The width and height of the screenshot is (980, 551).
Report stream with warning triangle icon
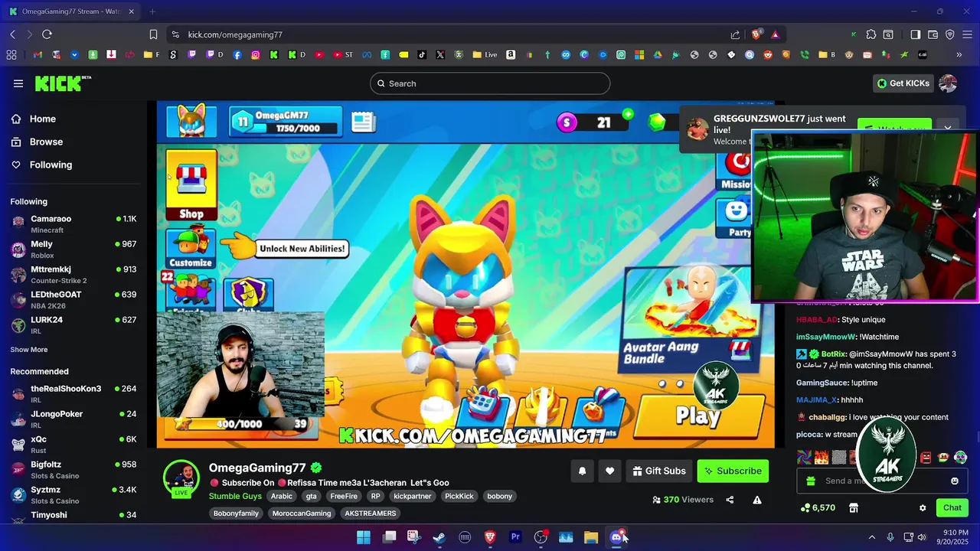pyautogui.click(x=757, y=500)
